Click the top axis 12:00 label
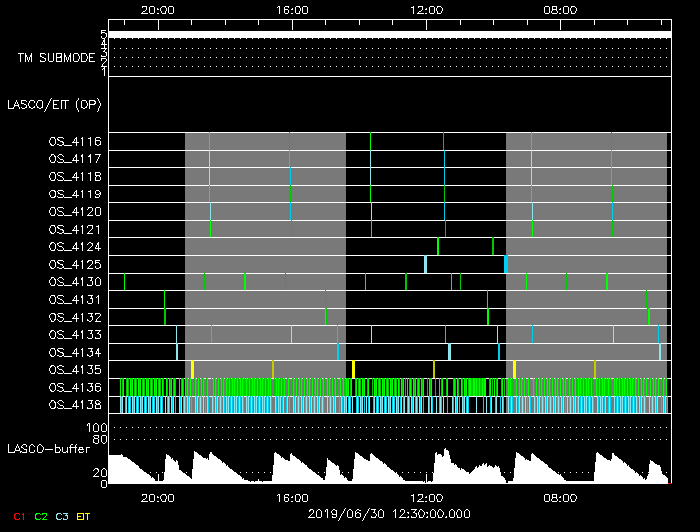700x532 pixels. [426, 10]
